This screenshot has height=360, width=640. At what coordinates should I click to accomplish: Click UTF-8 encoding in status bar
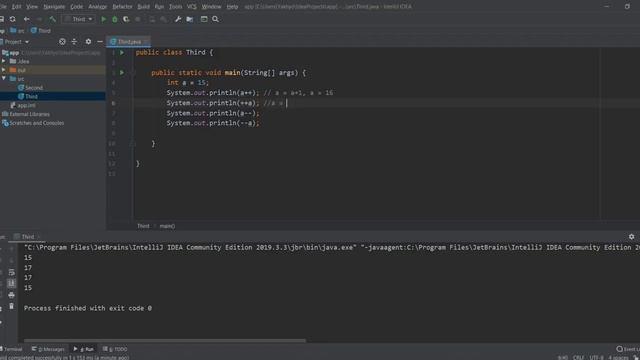pyautogui.click(x=596, y=358)
